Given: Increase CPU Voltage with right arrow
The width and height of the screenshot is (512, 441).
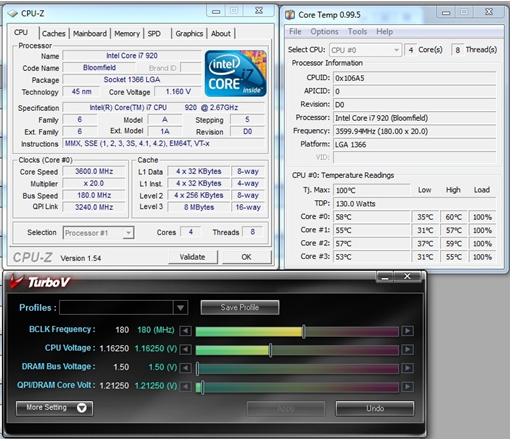Looking at the screenshot, I should click(407, 350).
